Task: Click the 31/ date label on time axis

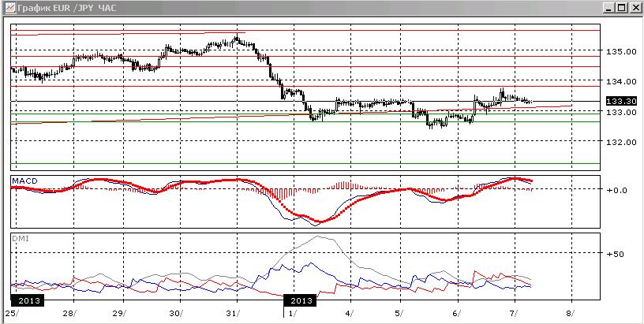Action: (233, 314)
